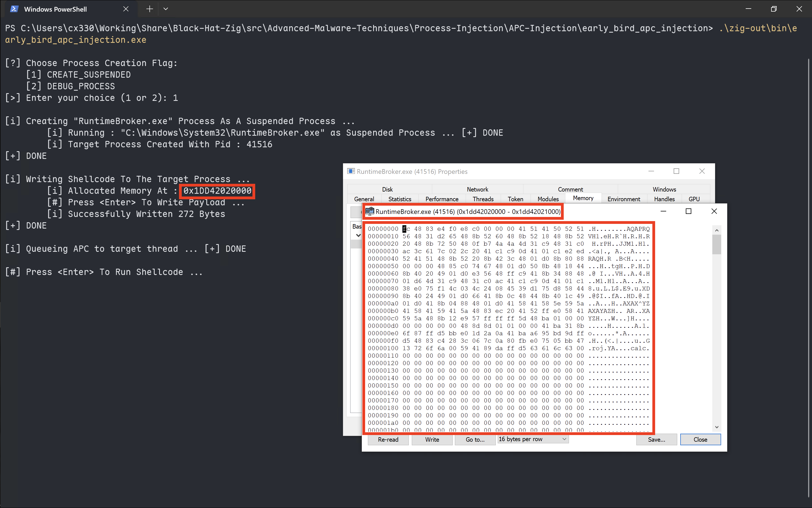Click the Save... button
This screenshot has width=812, height=508.
pyautogui.click(x=656, y=439)
